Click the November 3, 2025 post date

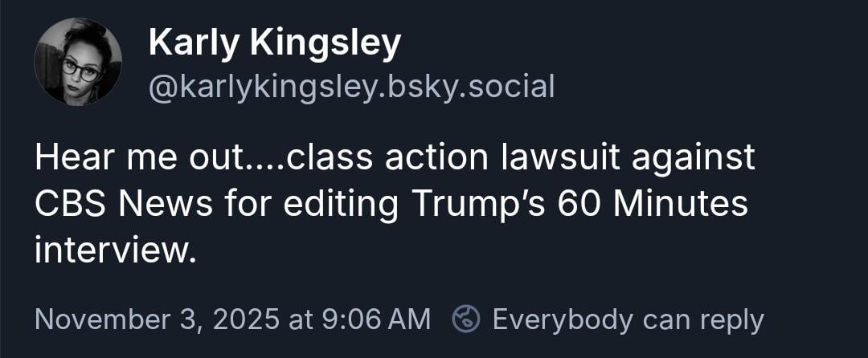pos(156,319)
